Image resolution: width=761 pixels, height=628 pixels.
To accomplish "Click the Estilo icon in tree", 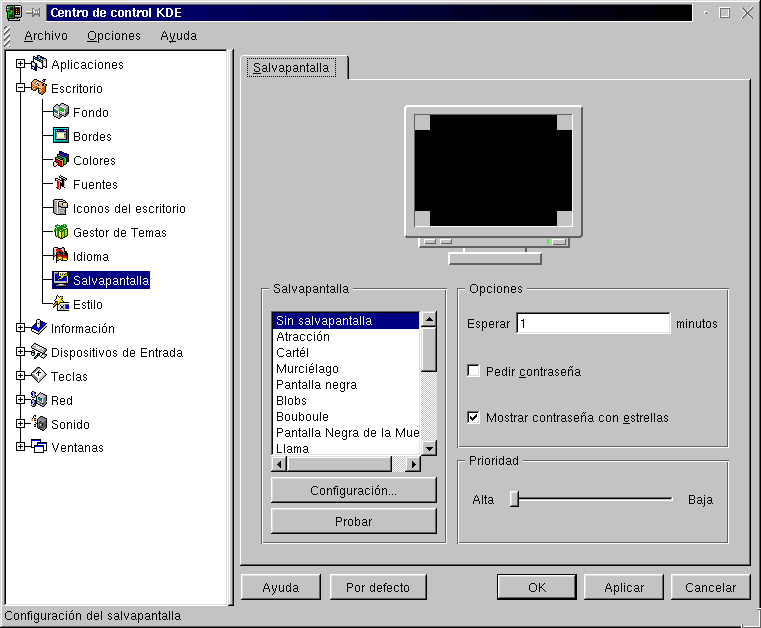I will tap(60, 305).
